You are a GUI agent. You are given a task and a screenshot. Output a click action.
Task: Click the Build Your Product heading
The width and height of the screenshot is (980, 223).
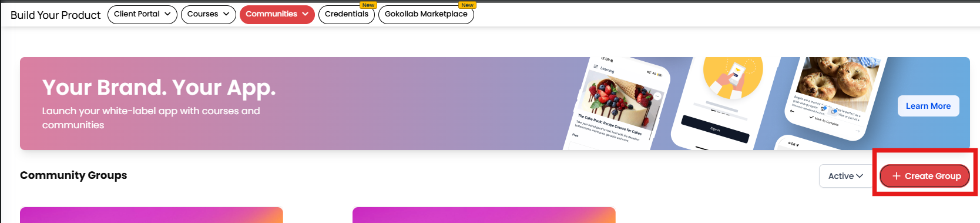pyautogui.click(x=56, y=15)
